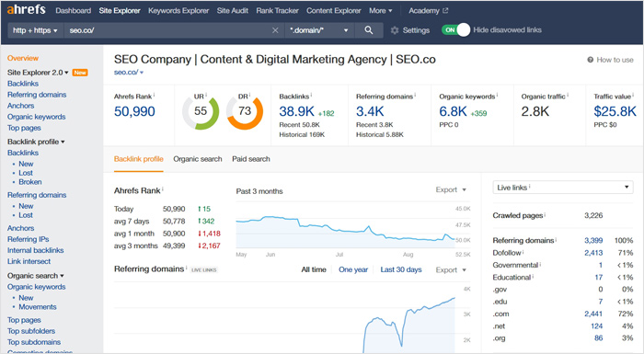644x354 pixels.
Task: Open Content Explorer in top menu
Action: [333, 11]
